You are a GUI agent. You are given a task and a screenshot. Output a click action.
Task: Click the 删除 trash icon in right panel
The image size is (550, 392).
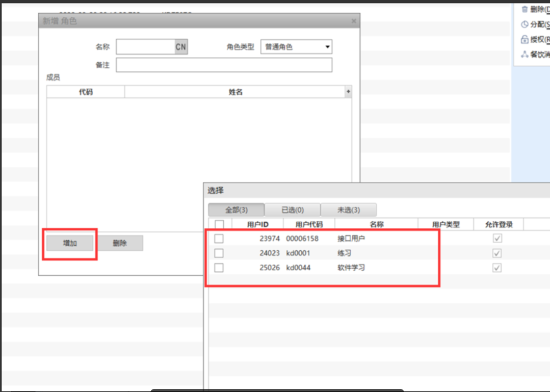pyautogui.click(x=525, y=9)
